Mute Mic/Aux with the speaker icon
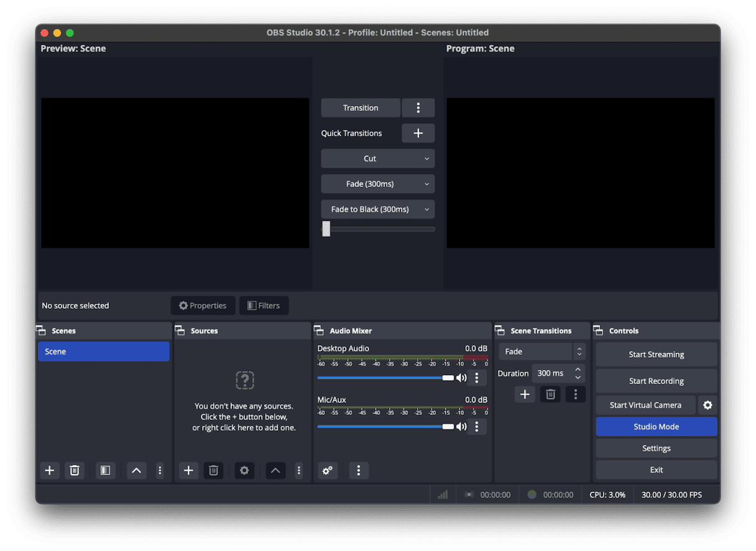The width and height of the screenshot is (756, 551). (x=461, y=427)
